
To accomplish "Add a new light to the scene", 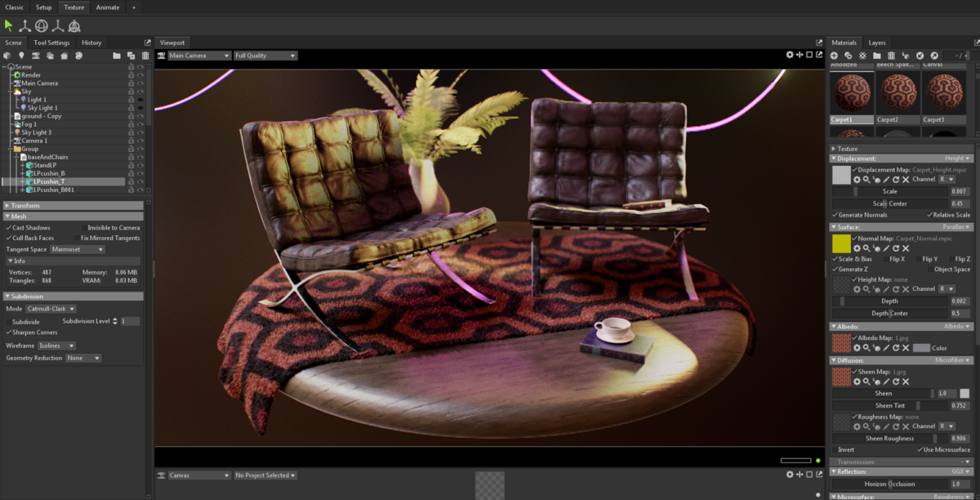I will (x=21, y=56).
